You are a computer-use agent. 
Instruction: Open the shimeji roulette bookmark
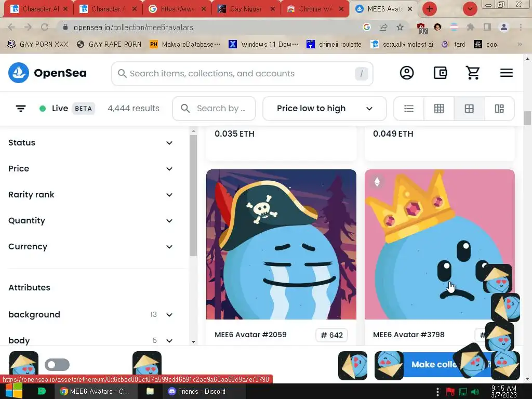point(334,44)
